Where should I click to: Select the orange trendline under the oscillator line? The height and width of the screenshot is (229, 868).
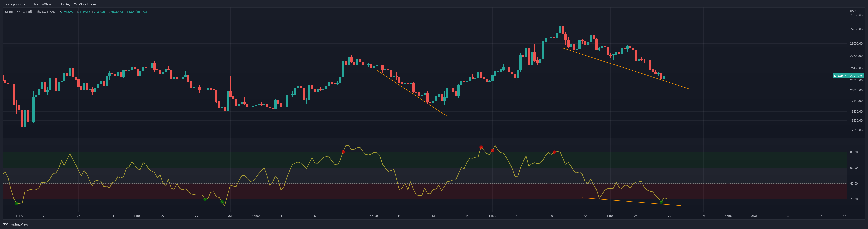(632, 202)
